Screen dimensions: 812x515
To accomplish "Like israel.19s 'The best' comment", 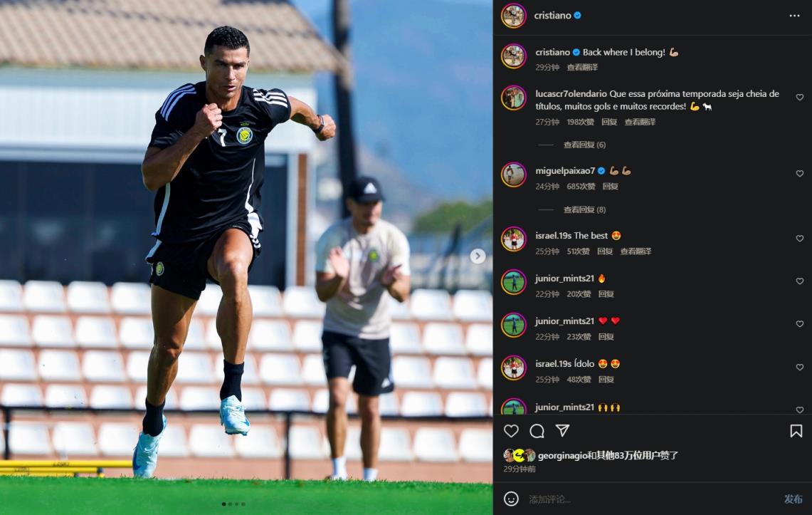I will point(800,239).
